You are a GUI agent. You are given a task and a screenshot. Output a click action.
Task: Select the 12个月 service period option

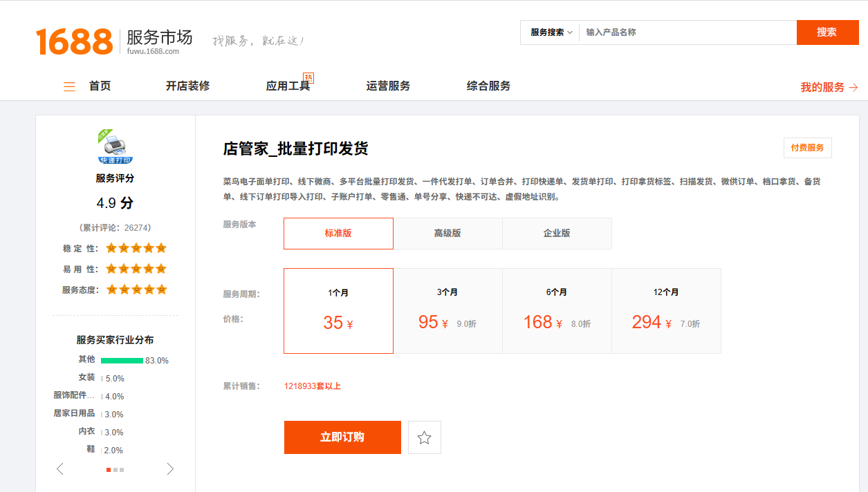(x=666, y=311)
